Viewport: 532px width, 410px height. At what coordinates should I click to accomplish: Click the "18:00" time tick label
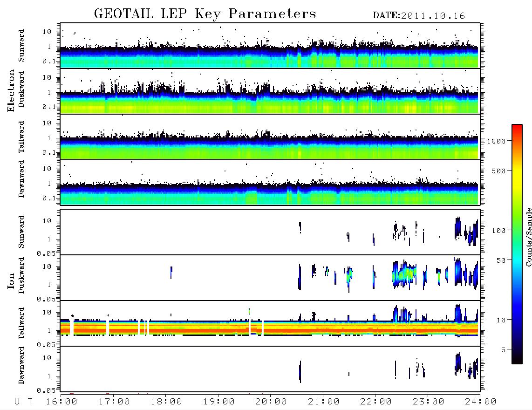click(x=166, y=402)
